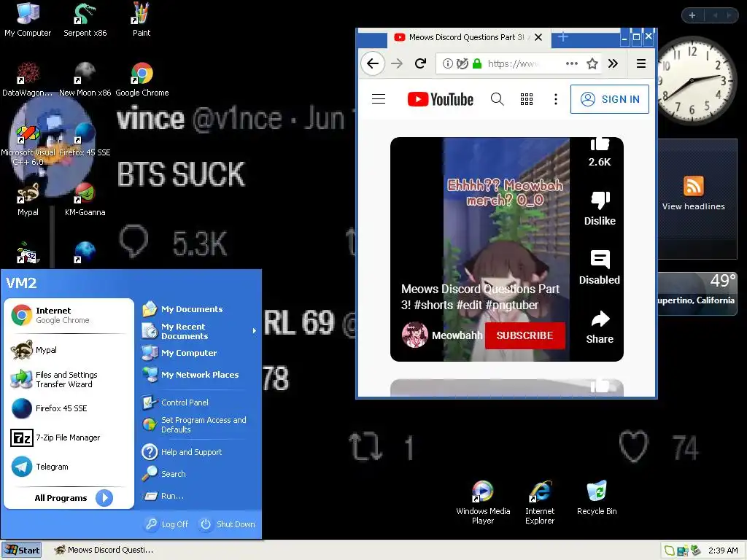Select Meows Discord Questi taskbar button

tap(104, 550)
